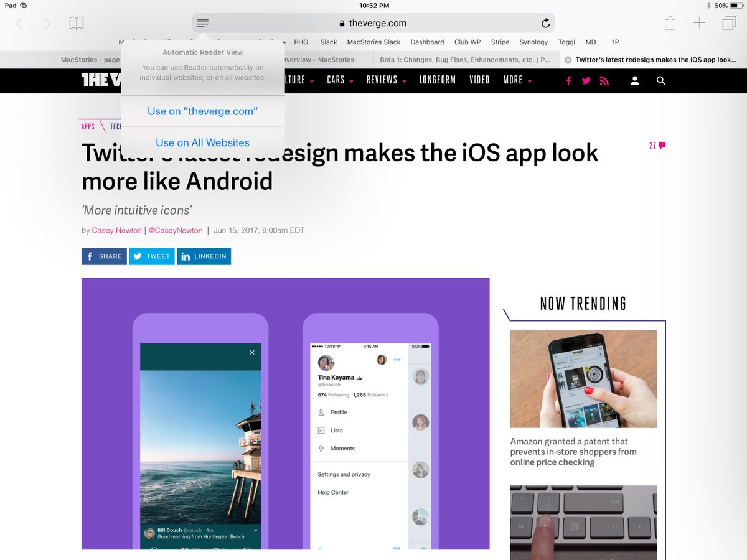Open Stripe bookmark
Image resolution: width=747 pixels, height=560 pixels.
click(x=500, y=42)
